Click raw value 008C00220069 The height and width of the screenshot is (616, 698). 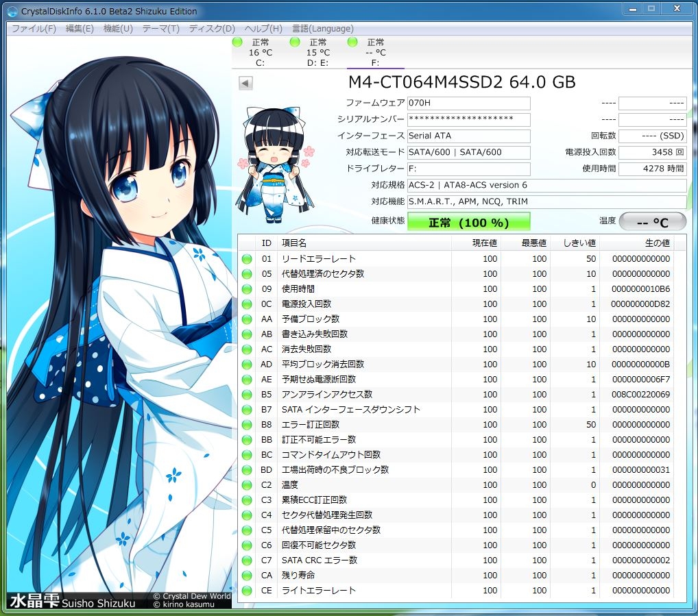coord(640,395)
